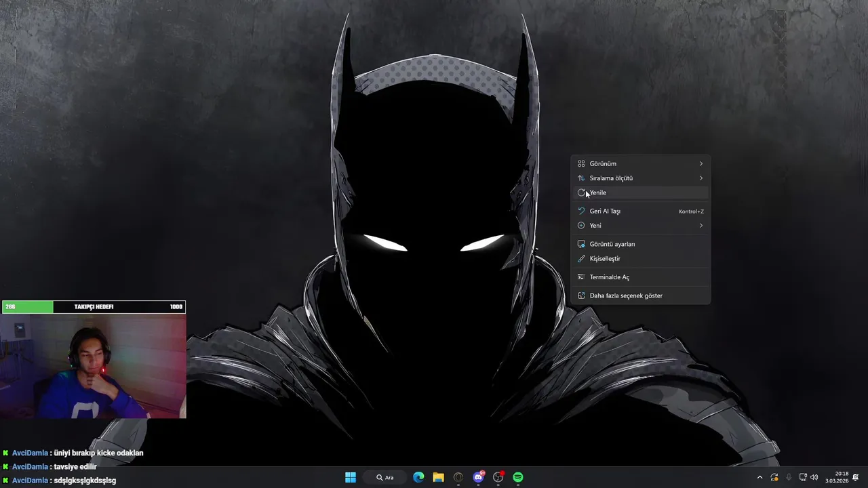This screenshot has width=868, height=488.
Task: Expand the Görünüm row's arrow
Action: [701, 163]
